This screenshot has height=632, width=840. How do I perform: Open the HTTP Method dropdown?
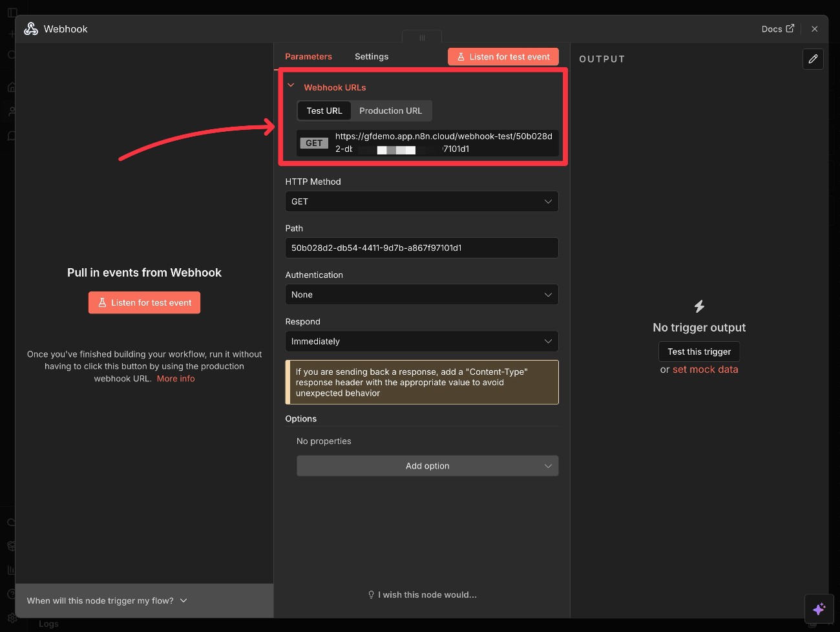tap(421, 201)
